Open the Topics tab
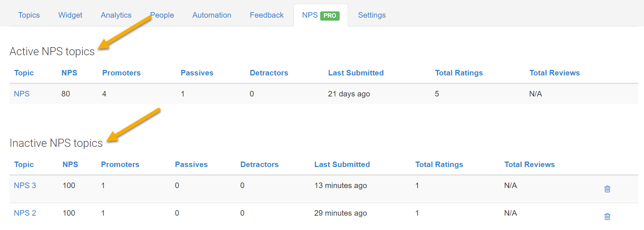This screenshot has height=230, width=644. click(x=29, y=15)
